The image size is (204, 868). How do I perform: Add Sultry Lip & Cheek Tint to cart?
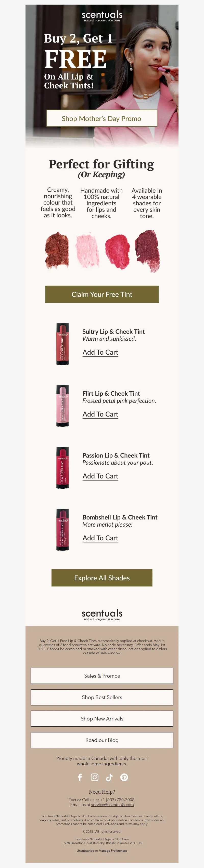(100, 352)
